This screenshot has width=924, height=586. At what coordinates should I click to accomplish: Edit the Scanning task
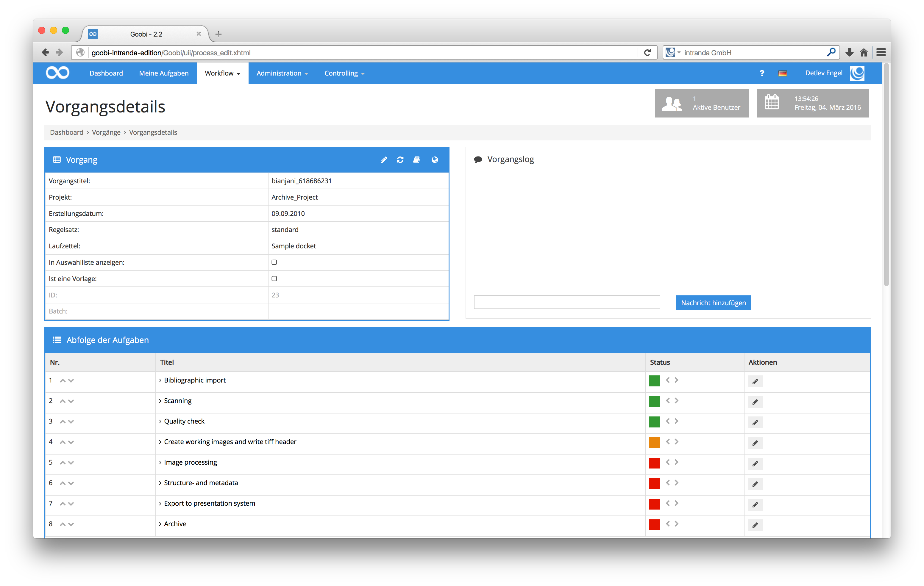point(755,402)
